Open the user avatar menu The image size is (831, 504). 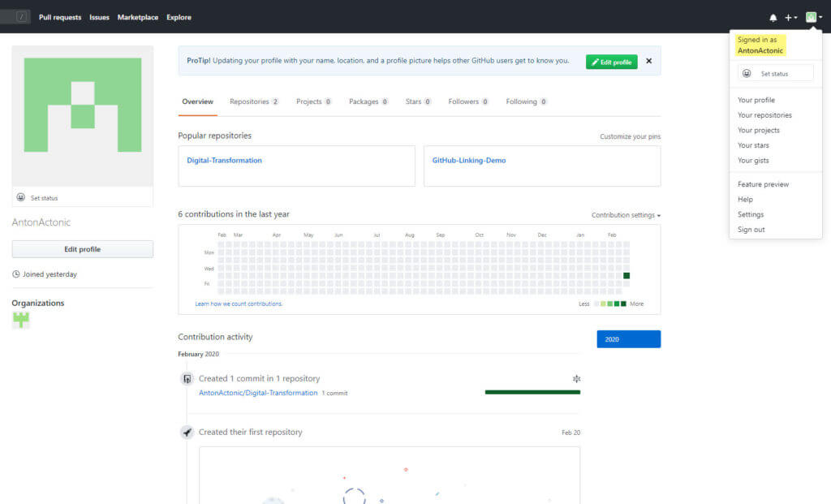812,17
